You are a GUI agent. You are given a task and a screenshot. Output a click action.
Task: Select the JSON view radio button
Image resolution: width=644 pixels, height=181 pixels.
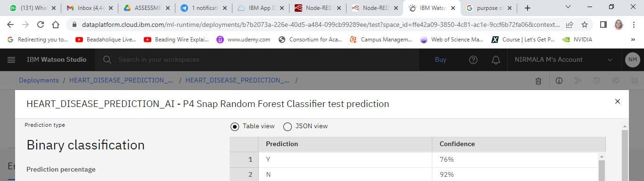click(288, 126)
